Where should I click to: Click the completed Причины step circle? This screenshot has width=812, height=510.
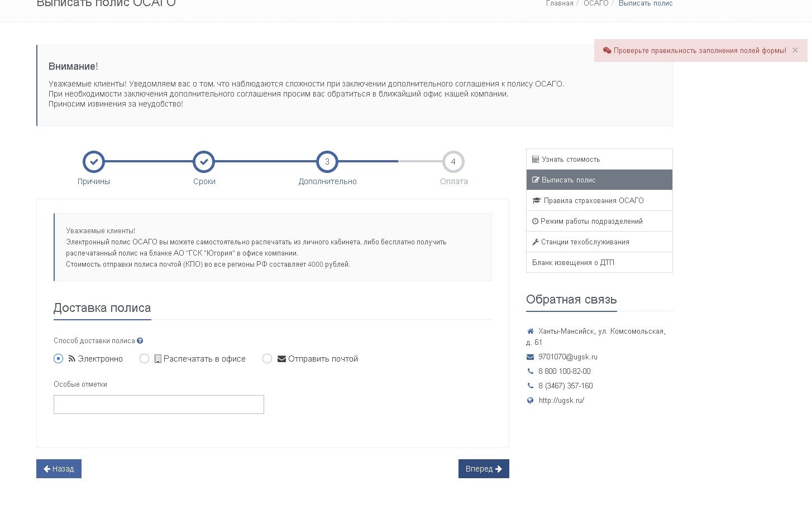point(94,162)
